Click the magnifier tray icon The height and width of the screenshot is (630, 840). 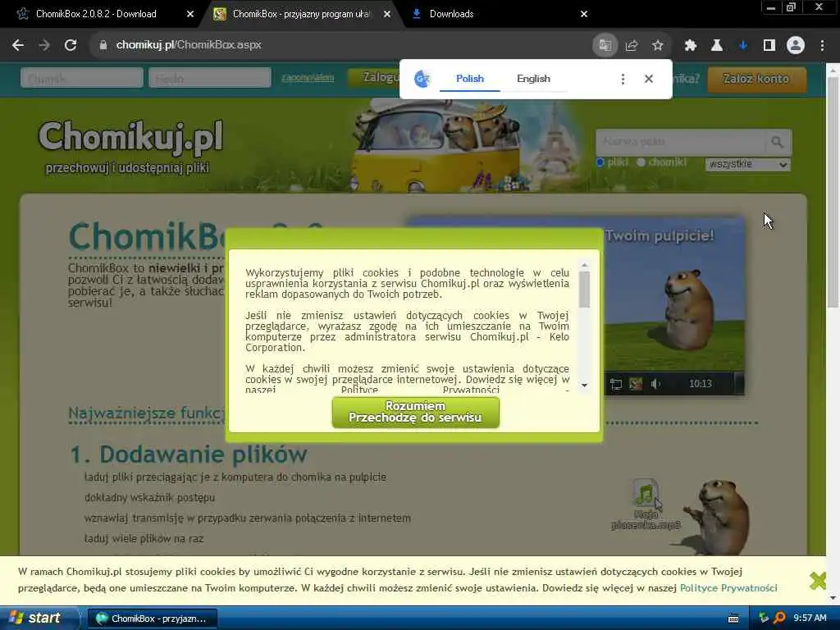tap(780, 619)
